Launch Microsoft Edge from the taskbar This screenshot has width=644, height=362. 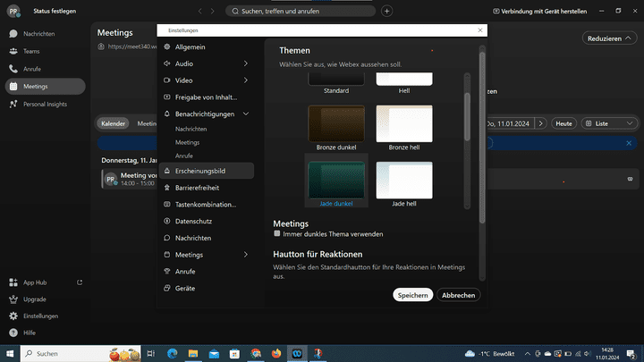point(173,353)
